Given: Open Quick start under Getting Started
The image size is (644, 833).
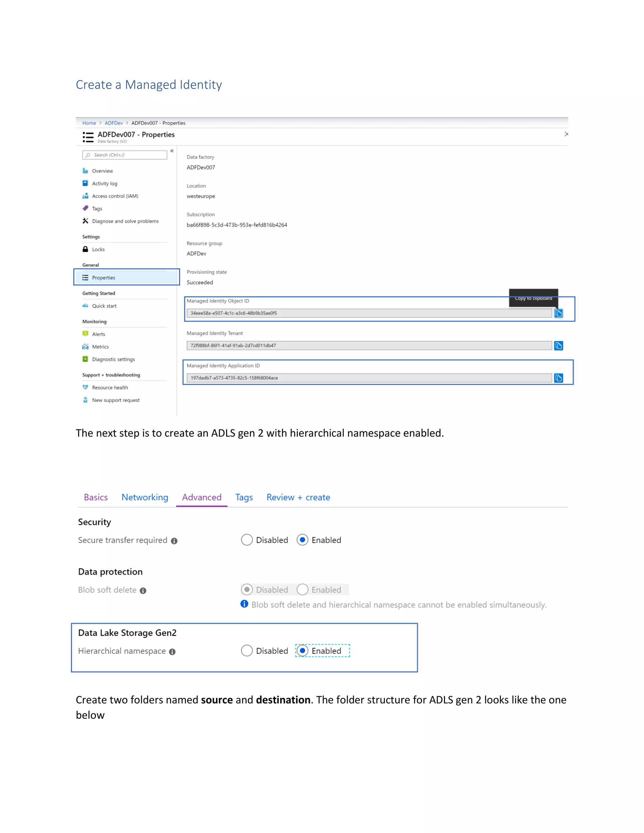Looking at the screenshot, I should (100, 306).
